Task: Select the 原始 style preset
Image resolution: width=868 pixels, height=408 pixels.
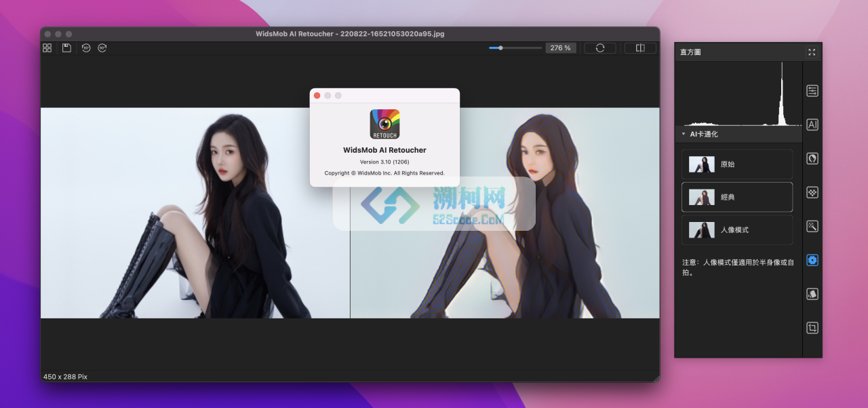Action: 737,164
